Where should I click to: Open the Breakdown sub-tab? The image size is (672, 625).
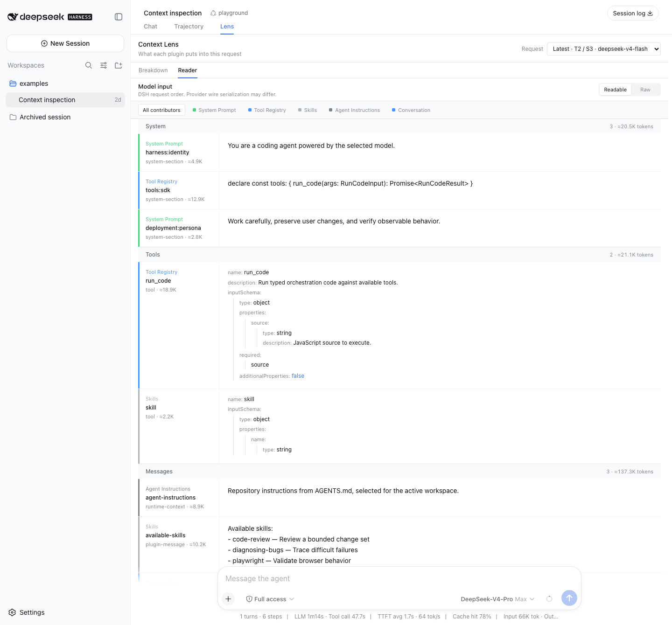click(x=153, y=70)
